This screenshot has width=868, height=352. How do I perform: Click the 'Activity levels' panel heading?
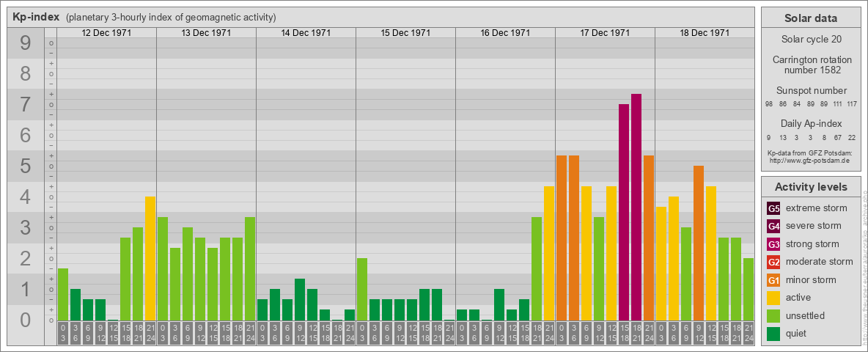(x=811, y=187)
